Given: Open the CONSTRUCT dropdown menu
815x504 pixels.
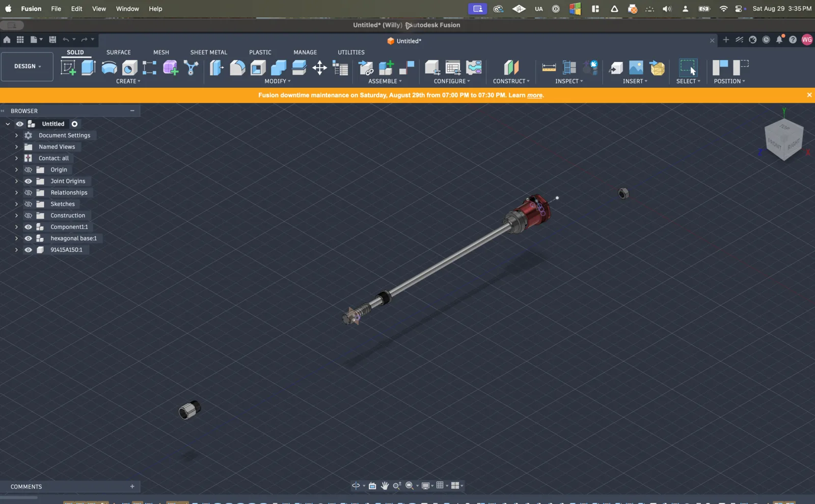Looking at the screenshot, I should 511,81.
